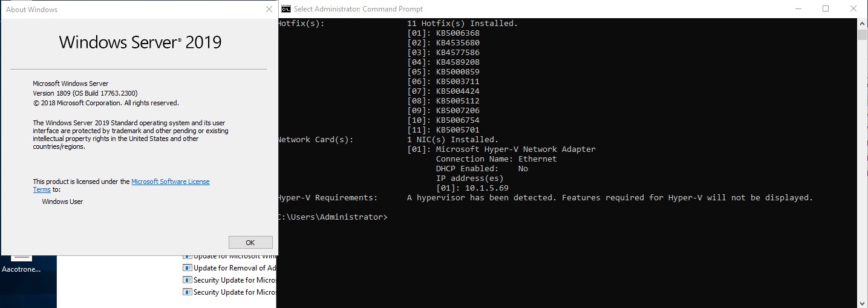Click 'Microsoft Hyper-V Network Adapter' text

516,149
